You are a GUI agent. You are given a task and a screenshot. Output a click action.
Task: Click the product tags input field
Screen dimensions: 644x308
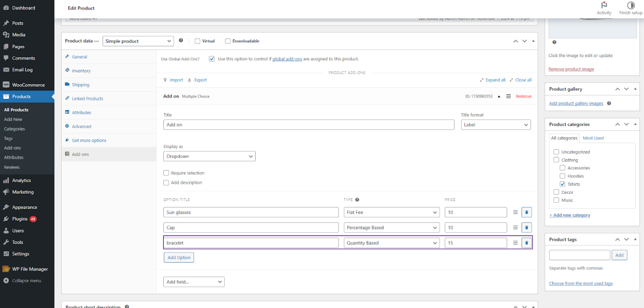pyautogui.click(x=579, y=254)
